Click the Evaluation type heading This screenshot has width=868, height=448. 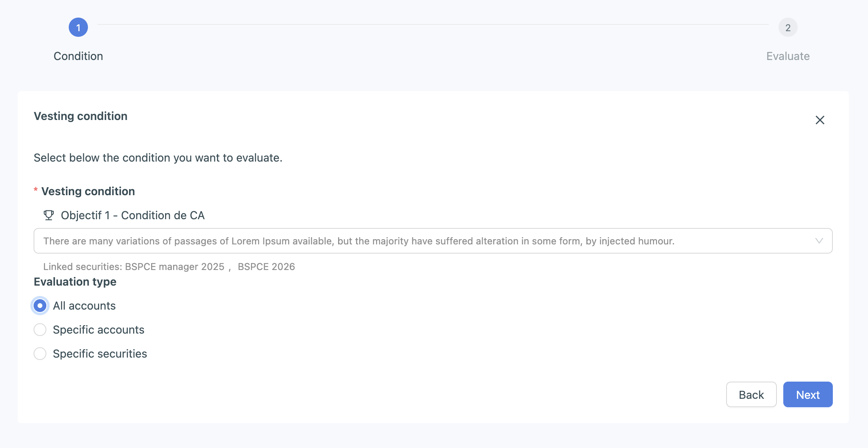pos(75,282)
